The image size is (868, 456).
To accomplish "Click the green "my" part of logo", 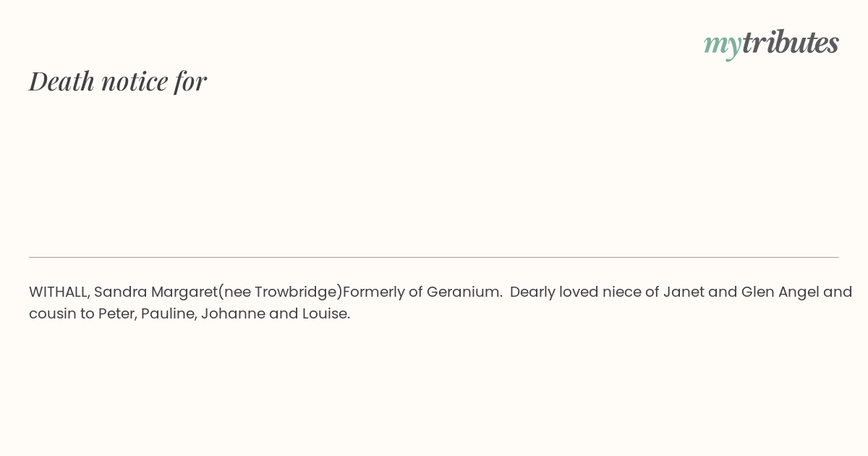I will click(722, 46).
